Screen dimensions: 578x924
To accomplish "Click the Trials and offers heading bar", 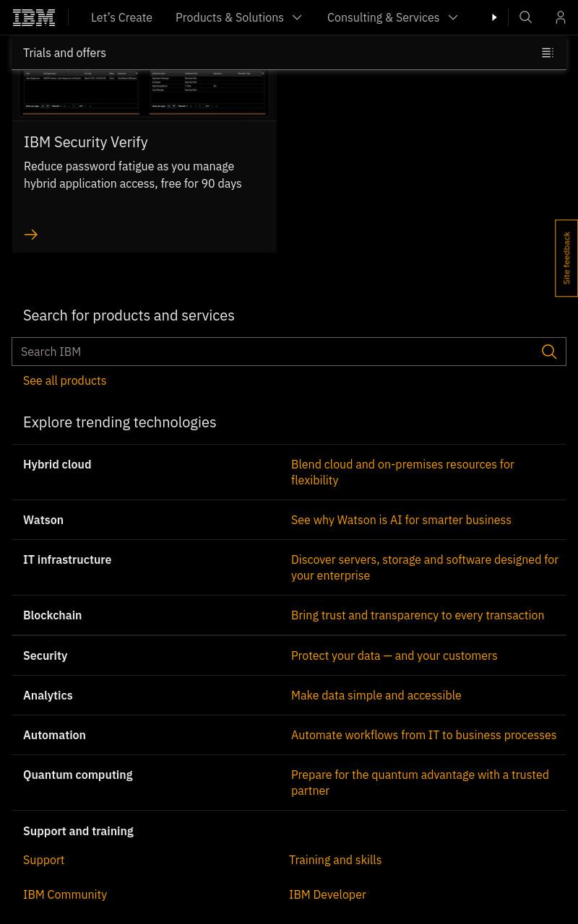I will 289,53.
